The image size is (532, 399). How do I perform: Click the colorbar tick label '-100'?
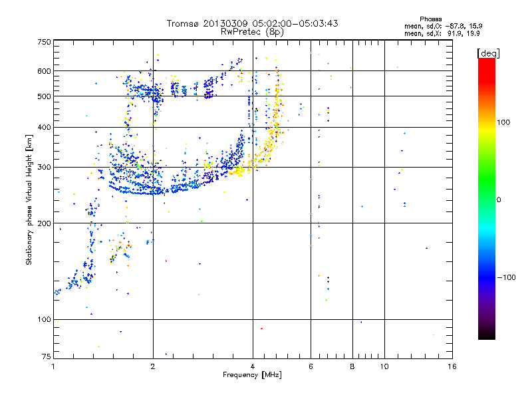[x=506, y=277]
